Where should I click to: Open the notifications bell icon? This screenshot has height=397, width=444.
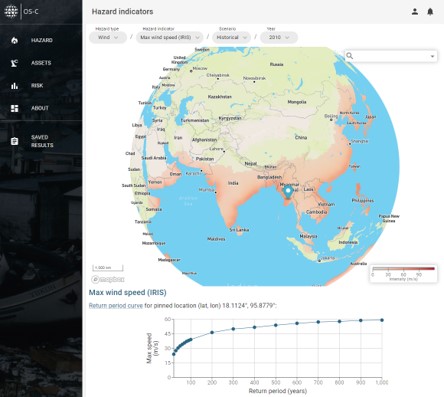[430, 12]
